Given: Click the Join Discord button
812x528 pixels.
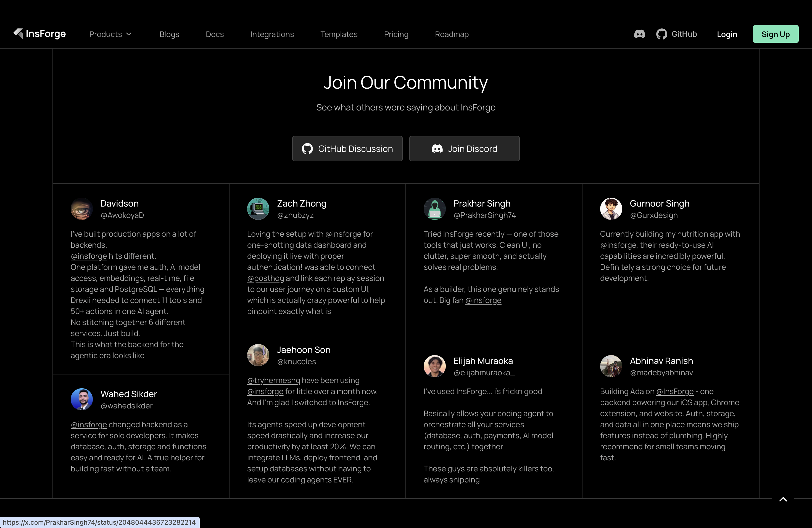Looking at the screenshot, I should click(464, 149).
